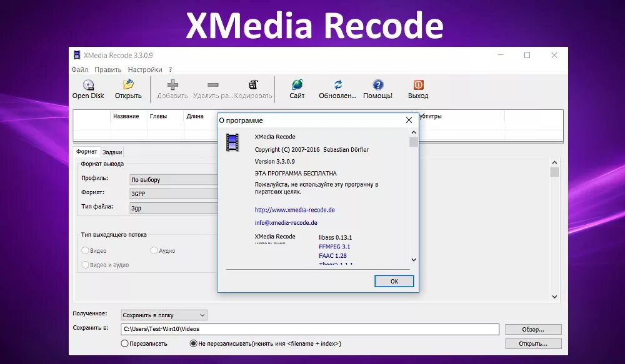Click the XMedia Recode title bar app icon
This screenshot has width=625, height=364.
tap(77, 55)
